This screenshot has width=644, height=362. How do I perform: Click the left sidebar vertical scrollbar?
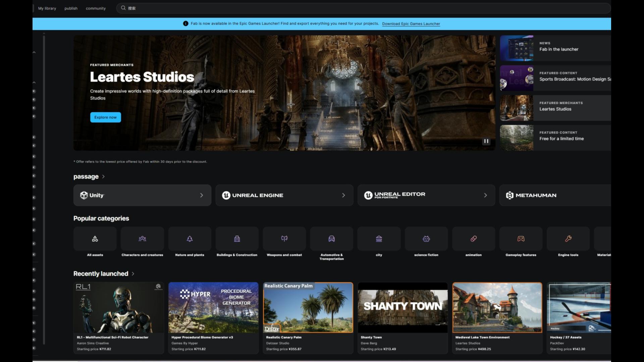(x=44, y=188)
